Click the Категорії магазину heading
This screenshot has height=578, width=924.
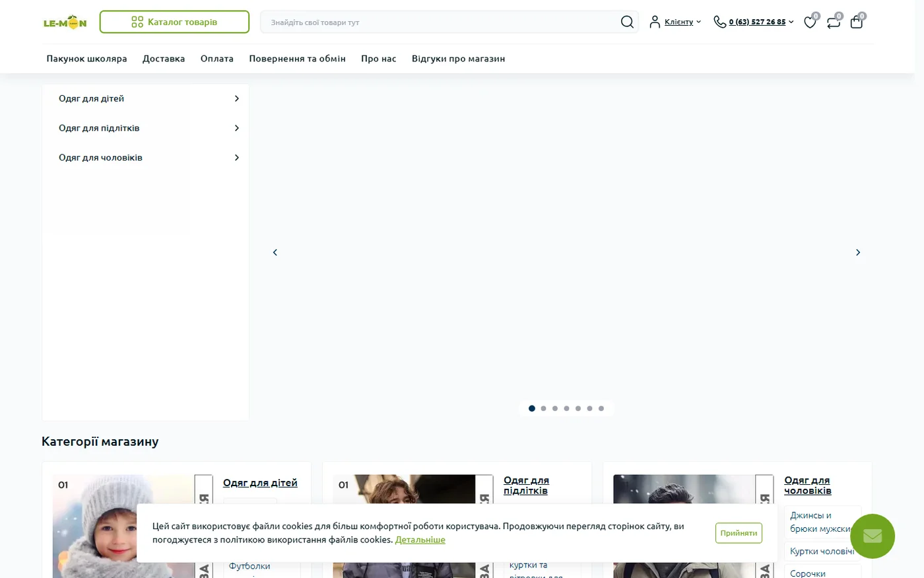(x=100, y=441)
